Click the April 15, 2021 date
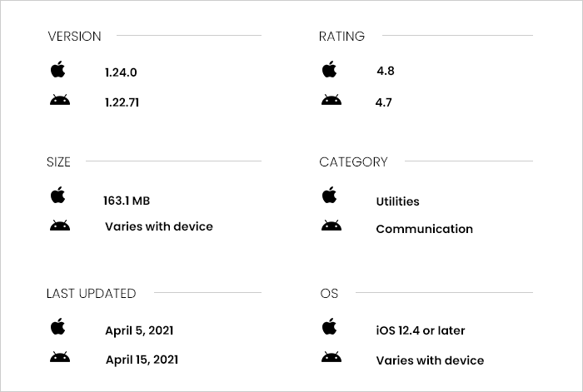 (142, 360)
